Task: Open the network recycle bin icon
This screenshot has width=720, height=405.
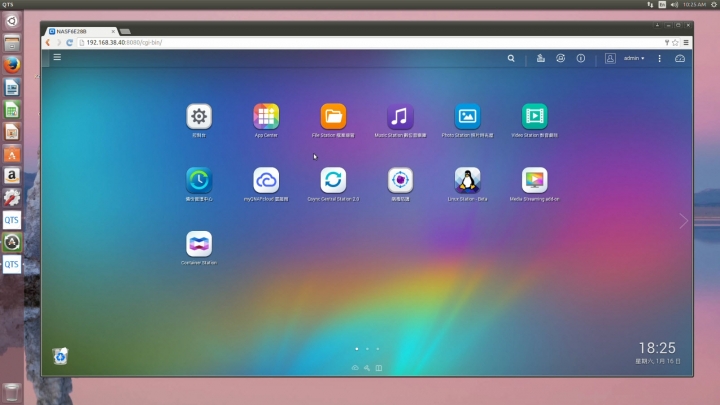Action: (x=60, y=356)
